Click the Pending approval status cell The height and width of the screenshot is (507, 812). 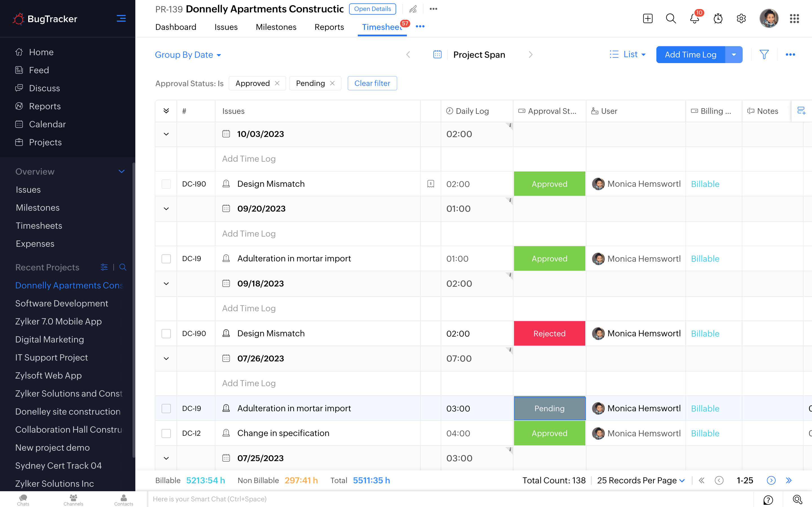(549, 408)
